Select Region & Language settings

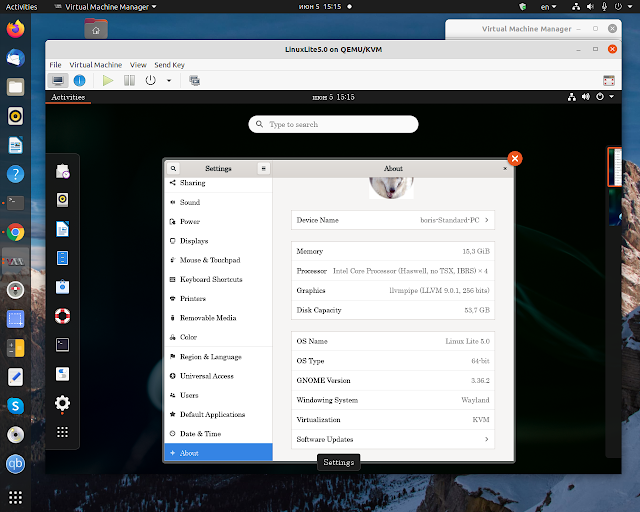[218, 356]
